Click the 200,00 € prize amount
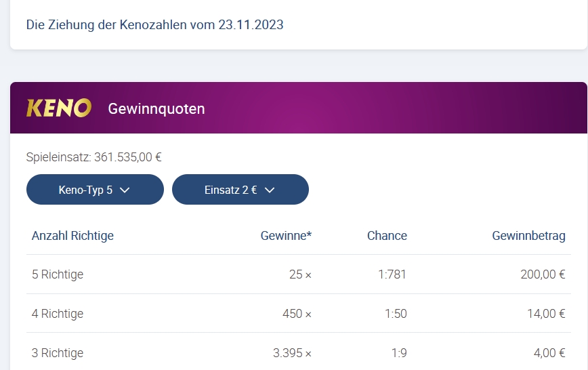The image size is (588, 370). [543, 274]
